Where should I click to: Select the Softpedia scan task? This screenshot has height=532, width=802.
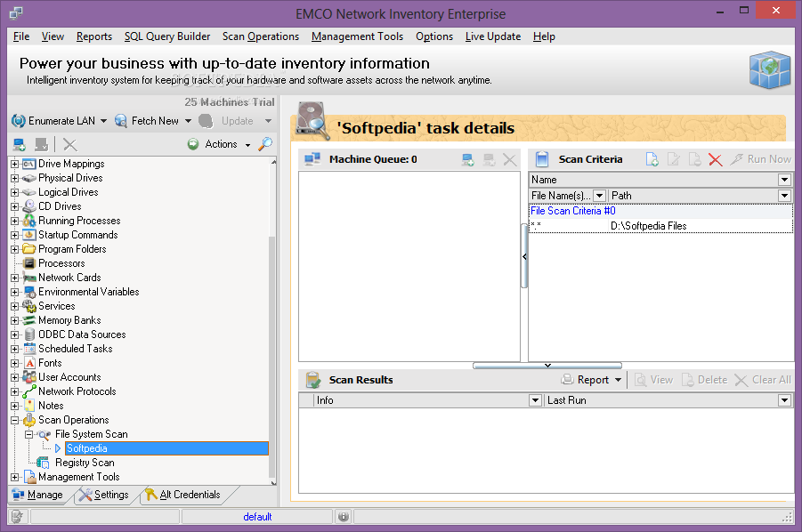pyautogui.click(x=166, y=448)
